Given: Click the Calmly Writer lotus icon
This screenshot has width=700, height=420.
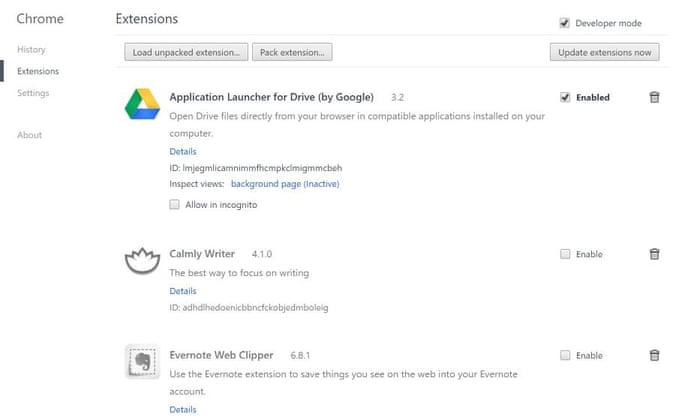Looking at the screenshot, I should tap(142, 262).
